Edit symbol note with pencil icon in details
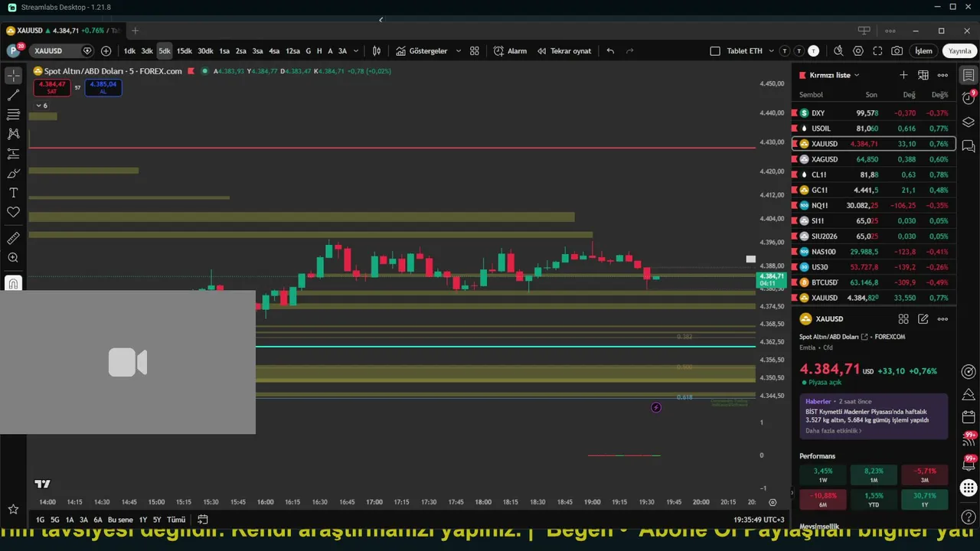The width and height of the screenshot is (980, 551). coord(923,319)
